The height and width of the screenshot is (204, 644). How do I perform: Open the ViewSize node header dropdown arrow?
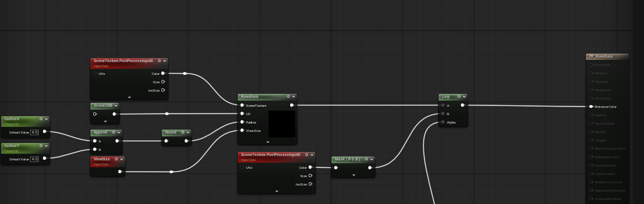point(122,159)
